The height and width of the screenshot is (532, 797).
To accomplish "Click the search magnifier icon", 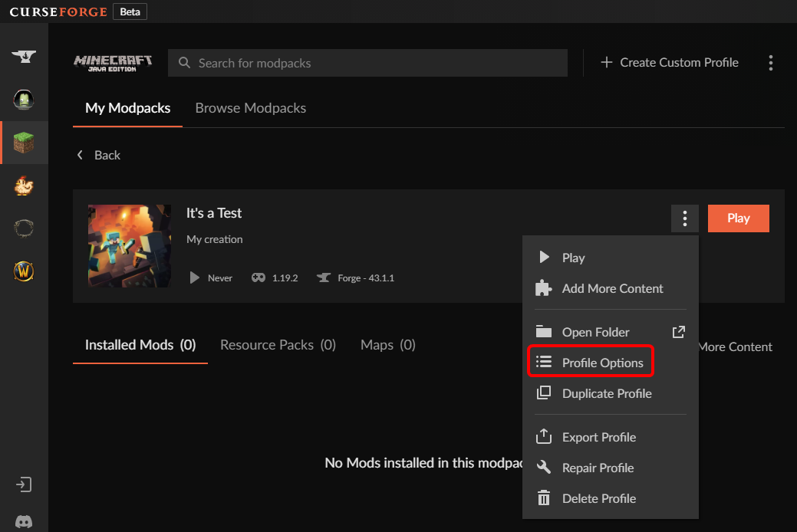I will click(184, 63).
